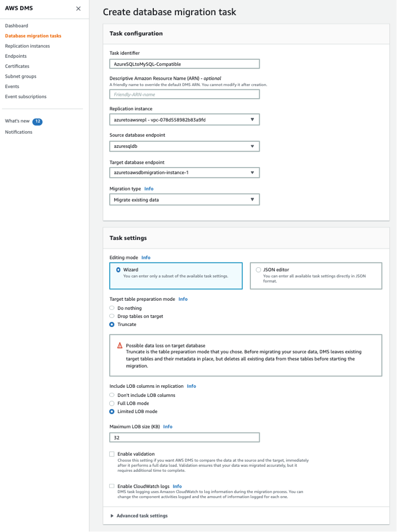
Task: Open the Endpoints section
Action: 16,56
